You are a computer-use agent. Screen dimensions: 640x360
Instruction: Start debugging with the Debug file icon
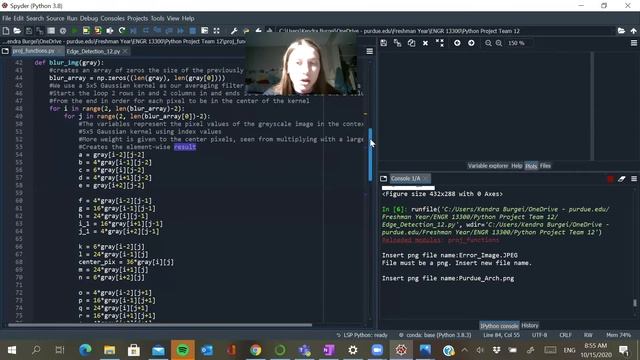(133, 31)
